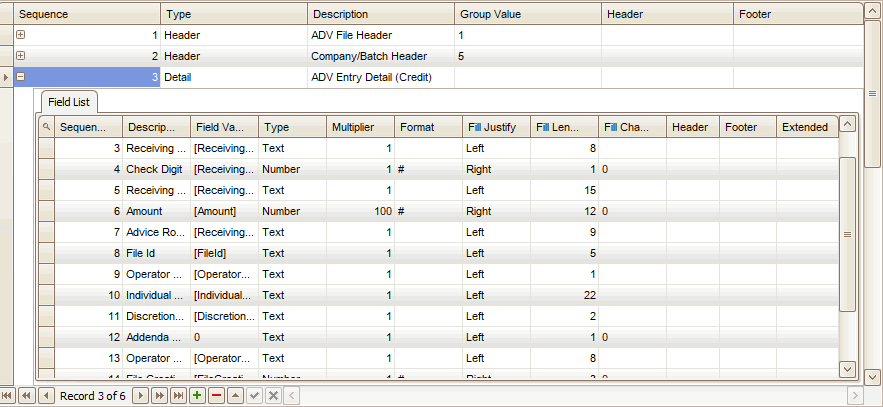Go to the next record arrow
883x407 pixels.
point(141,396)
